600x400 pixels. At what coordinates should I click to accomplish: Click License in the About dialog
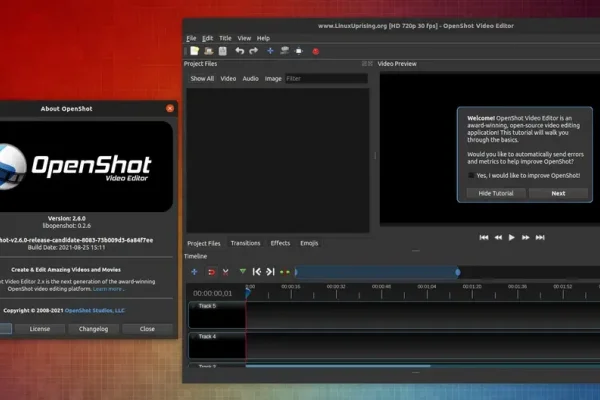[40, 329]
